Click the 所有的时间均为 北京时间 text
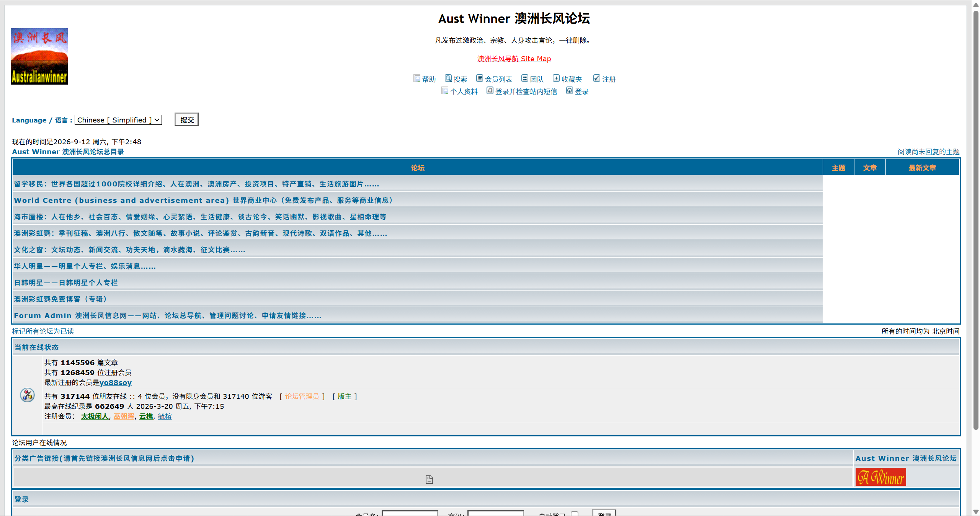The width and height of the screenshot is (980, 516). click(x=921, y=331)
